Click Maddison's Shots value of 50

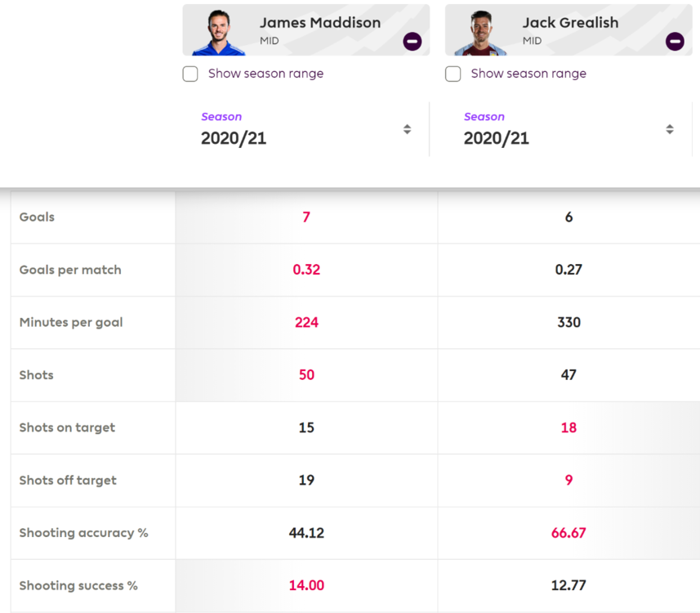click(306, 375)
